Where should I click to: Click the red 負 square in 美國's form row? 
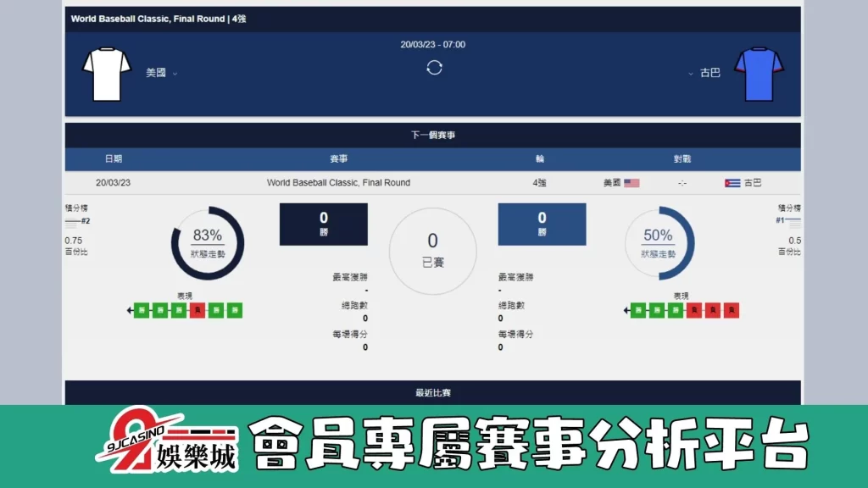(198, 311)
